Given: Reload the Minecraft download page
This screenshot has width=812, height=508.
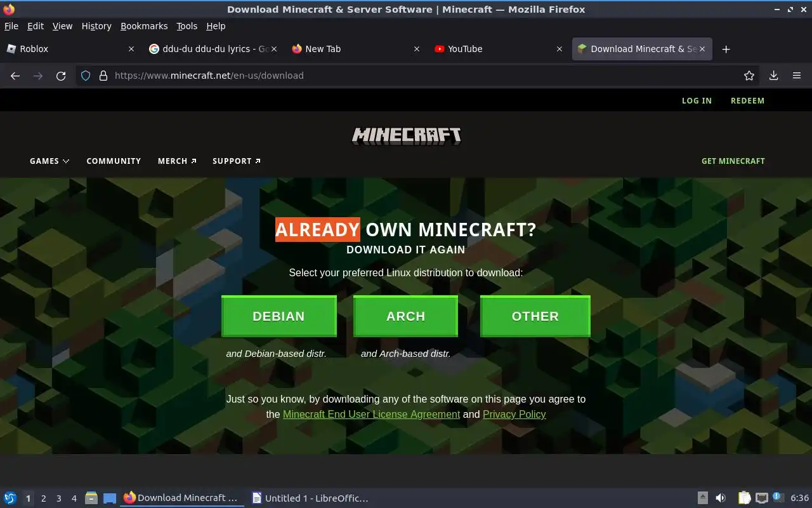Looking at the screenshot, I should point(61,76).
